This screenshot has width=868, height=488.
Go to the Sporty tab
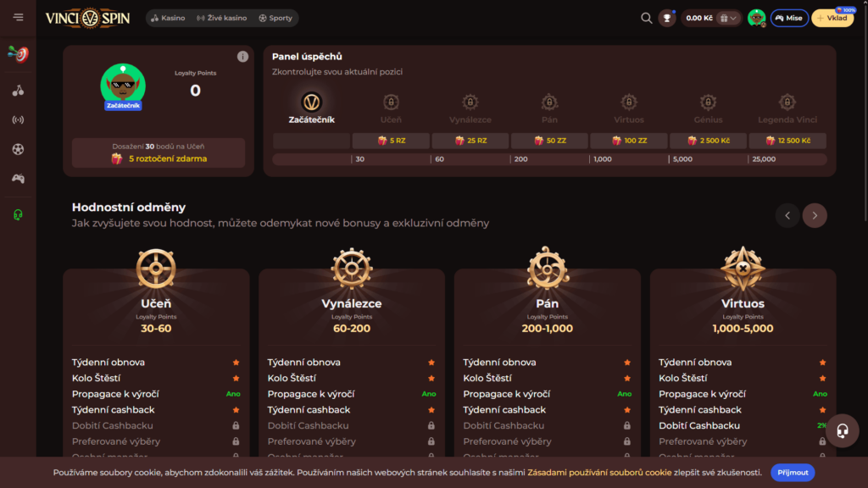click(275, 18)
